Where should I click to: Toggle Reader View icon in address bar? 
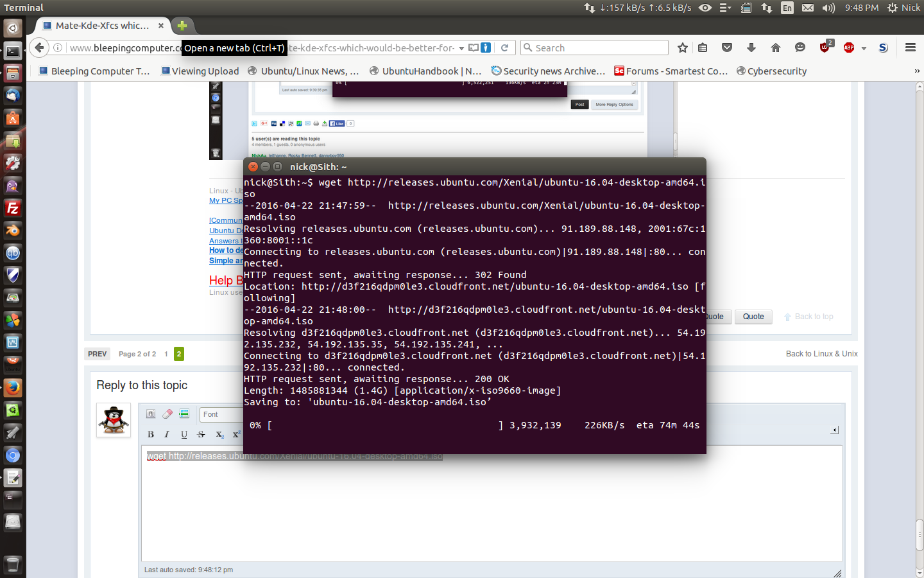[474, 48]
